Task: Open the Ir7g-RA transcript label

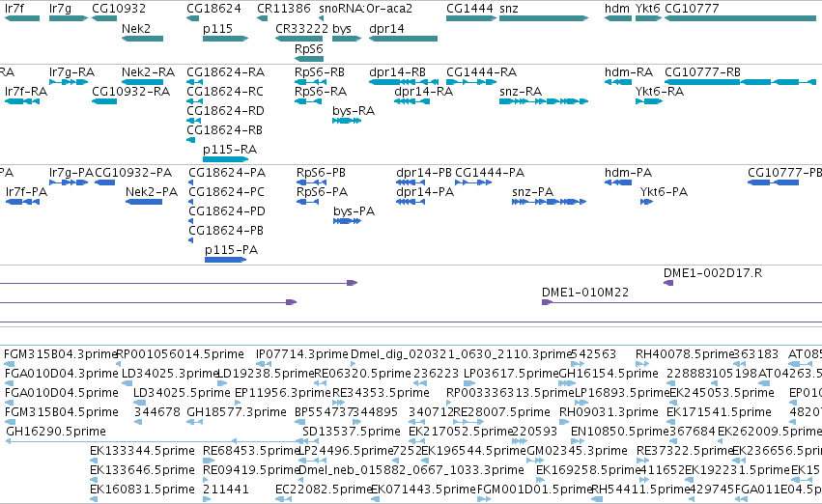Action: [71, 71]
